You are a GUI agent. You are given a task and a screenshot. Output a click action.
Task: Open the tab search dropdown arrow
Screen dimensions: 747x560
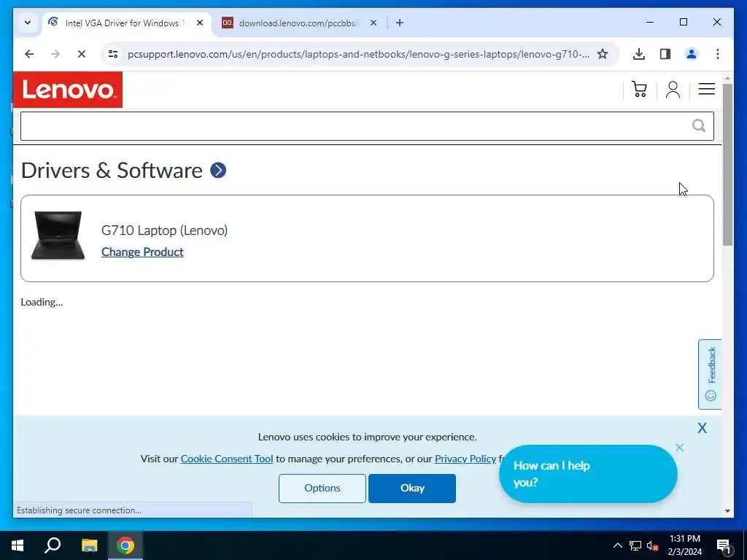28,23
